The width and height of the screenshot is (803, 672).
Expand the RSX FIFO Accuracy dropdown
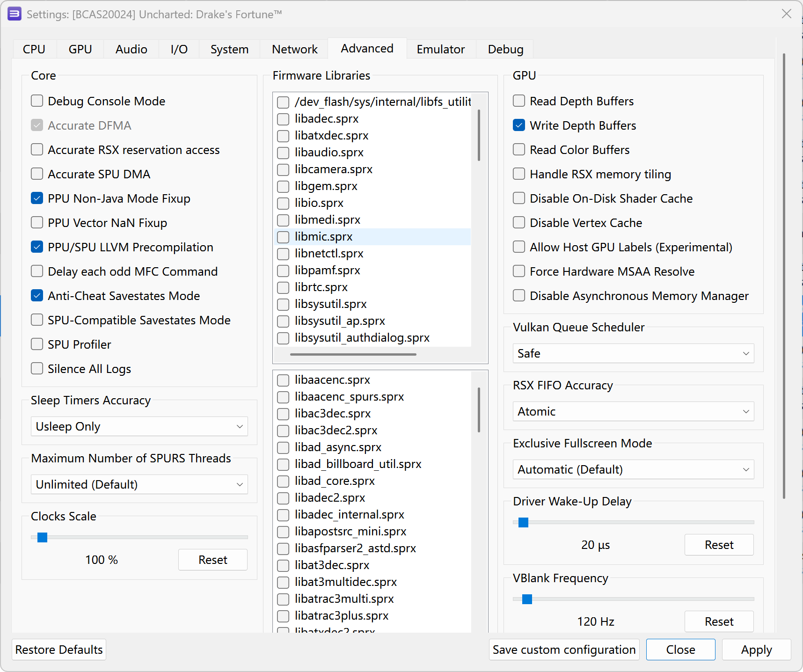pyautogui.click(x=633, y=411)
